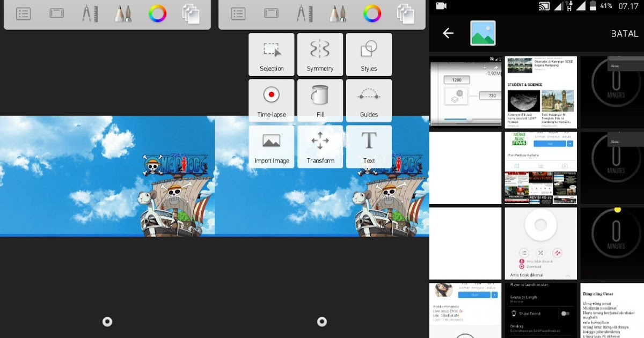The height and width of the screenshot is (338, 644).
Task: Open compass tools menu in right toolbar
Action: [304, 13]
